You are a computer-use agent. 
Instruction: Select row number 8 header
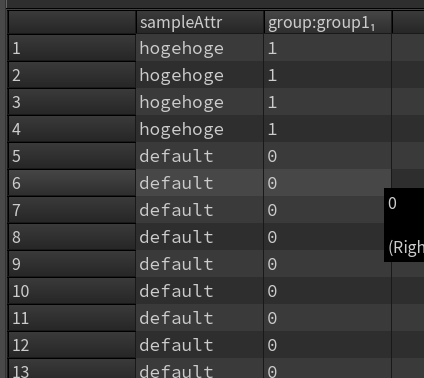tap(72, 237)
